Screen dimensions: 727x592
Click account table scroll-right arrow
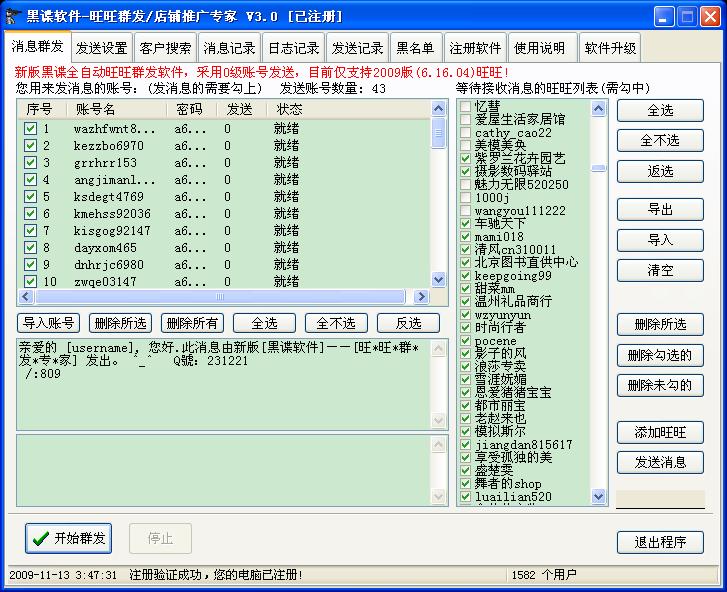pyautogui.click(x=421, y=296)
